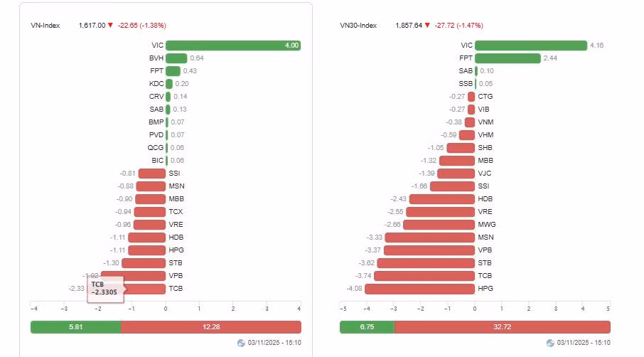Click the red down arrow beside 1,617.00
Viewport: 644px width, 357px height.
110,26
